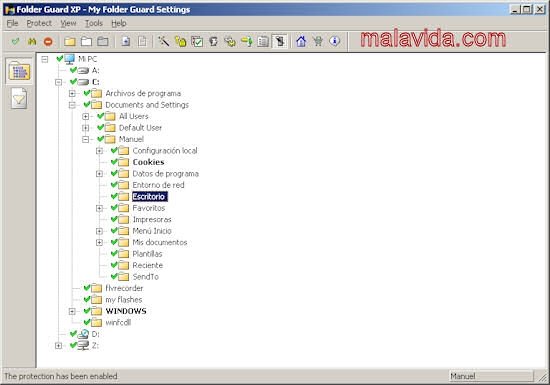The image size is (550, 385).
Task: Toggle the pressed-in black document toolbar button
Action: click(280, 42)
